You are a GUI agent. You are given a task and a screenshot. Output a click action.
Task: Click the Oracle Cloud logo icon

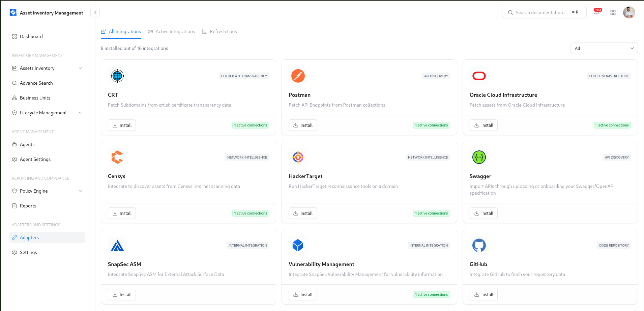[x=479, y=76]
